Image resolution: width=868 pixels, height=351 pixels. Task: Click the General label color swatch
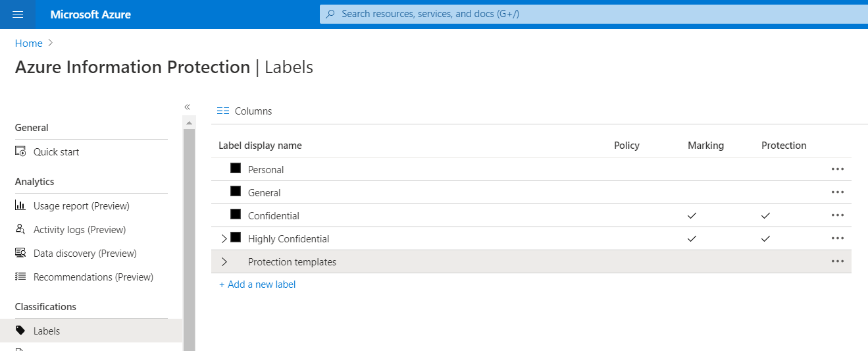point(236,192)
